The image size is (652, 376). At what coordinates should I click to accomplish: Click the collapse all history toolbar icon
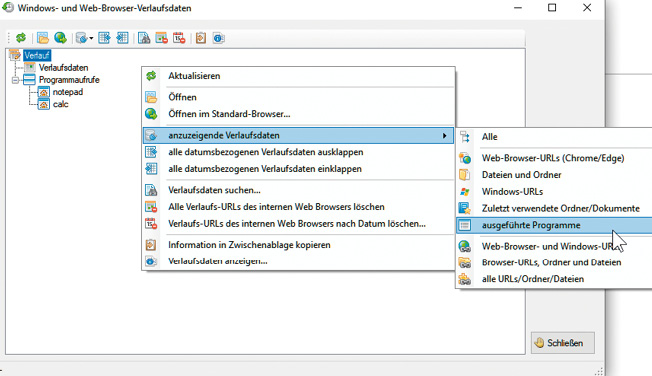click(x=122, y=38)
